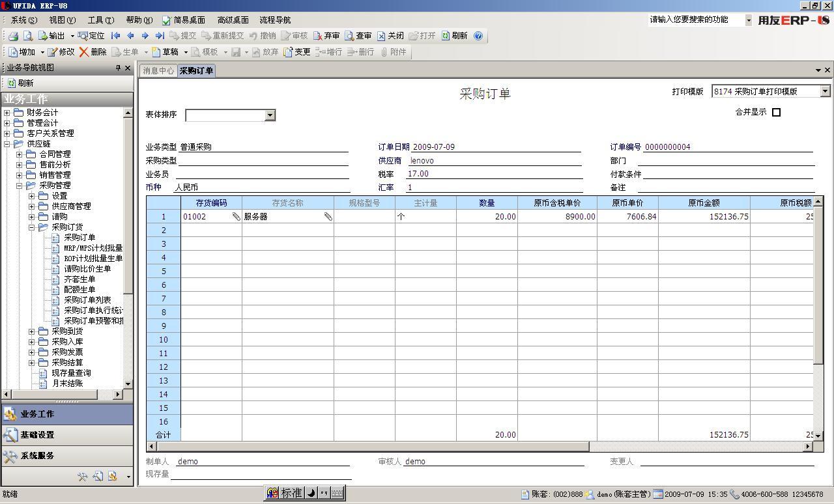Open the 表体排序 dropdown

click(270, 115)
